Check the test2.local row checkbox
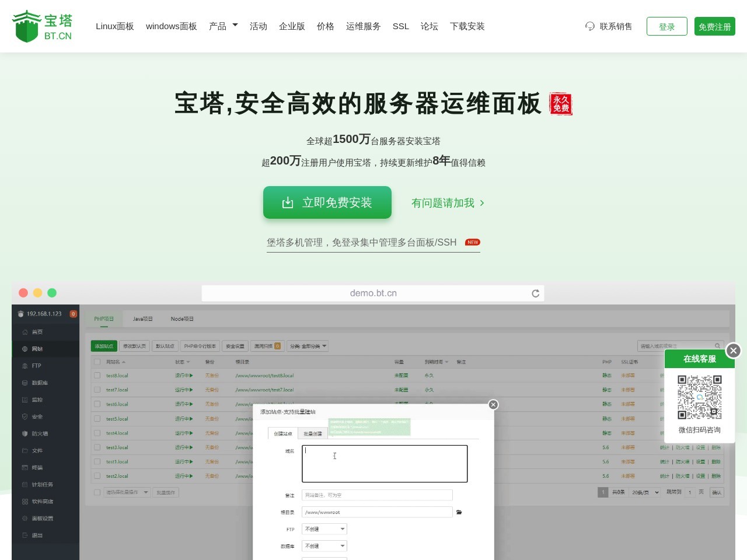Screen dimensions: 747x560 (x=97, y=476)
